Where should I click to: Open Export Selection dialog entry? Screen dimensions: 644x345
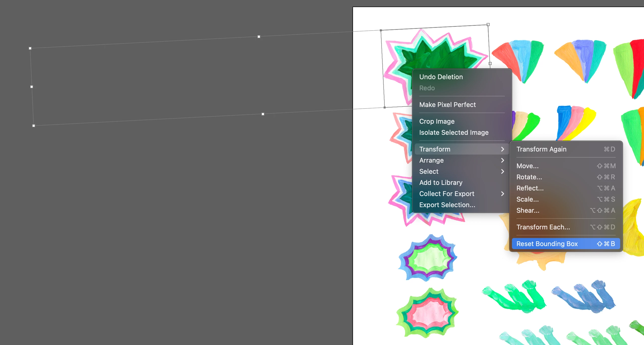click(x=447, y=205)
